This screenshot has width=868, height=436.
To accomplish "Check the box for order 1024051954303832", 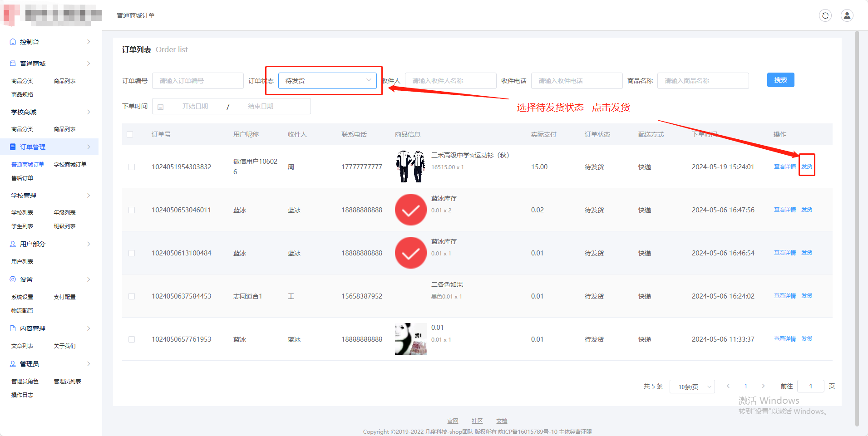I will click(x=132, y=167).
